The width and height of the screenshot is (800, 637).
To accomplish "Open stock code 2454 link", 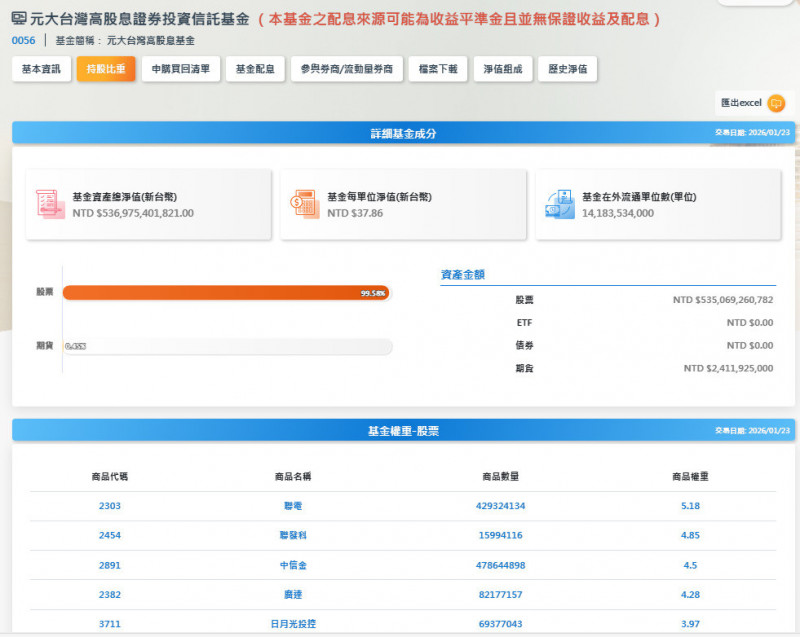I will tap(110, 536).
